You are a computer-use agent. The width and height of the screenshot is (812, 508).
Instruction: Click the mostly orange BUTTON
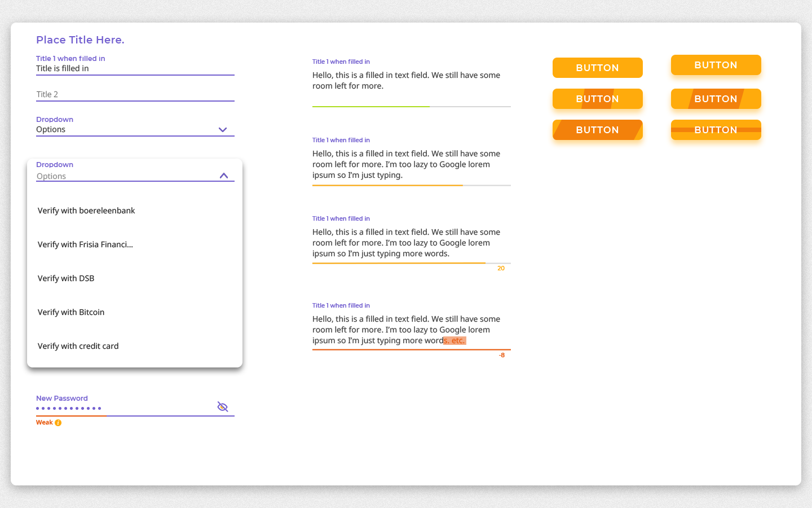tap(598, 130)
